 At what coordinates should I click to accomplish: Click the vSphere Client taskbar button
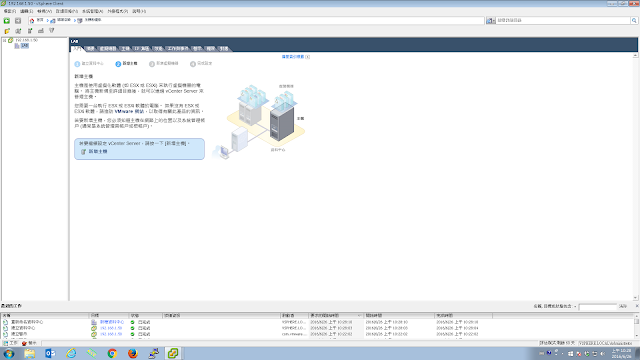[x=173, y=353]
